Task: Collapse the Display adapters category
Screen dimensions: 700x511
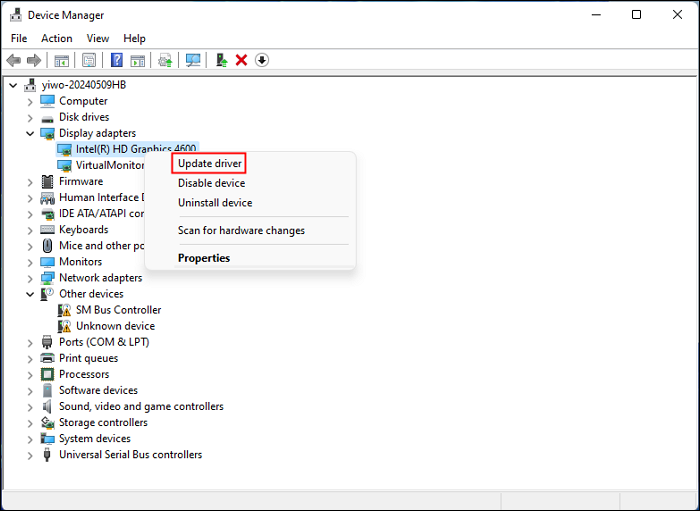Action: point(29,133)
